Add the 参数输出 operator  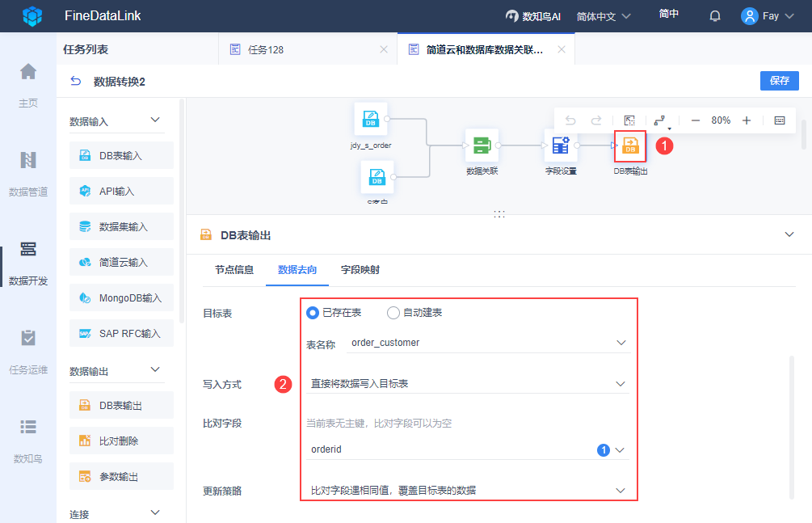click(x=121, y=476)
